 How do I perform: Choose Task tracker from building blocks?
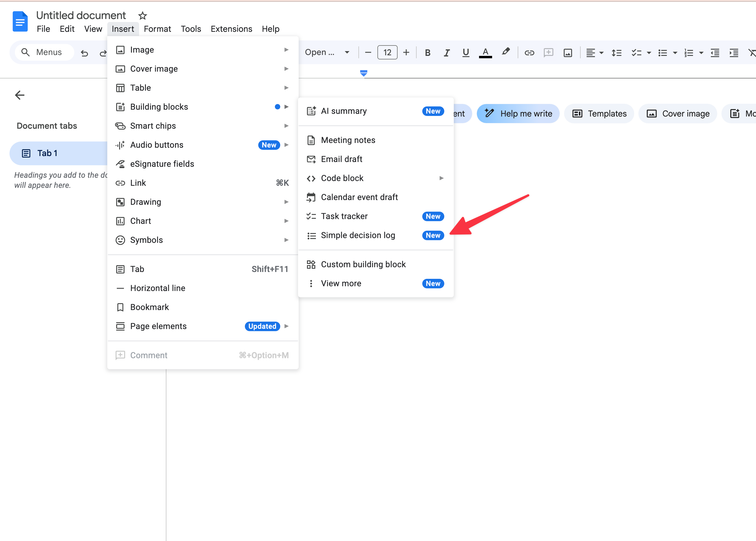[x=344, y=216]
